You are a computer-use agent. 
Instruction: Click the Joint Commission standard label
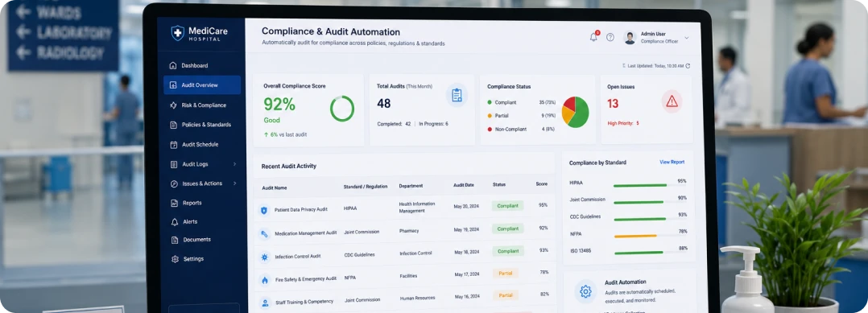click(x=587, y=200)
